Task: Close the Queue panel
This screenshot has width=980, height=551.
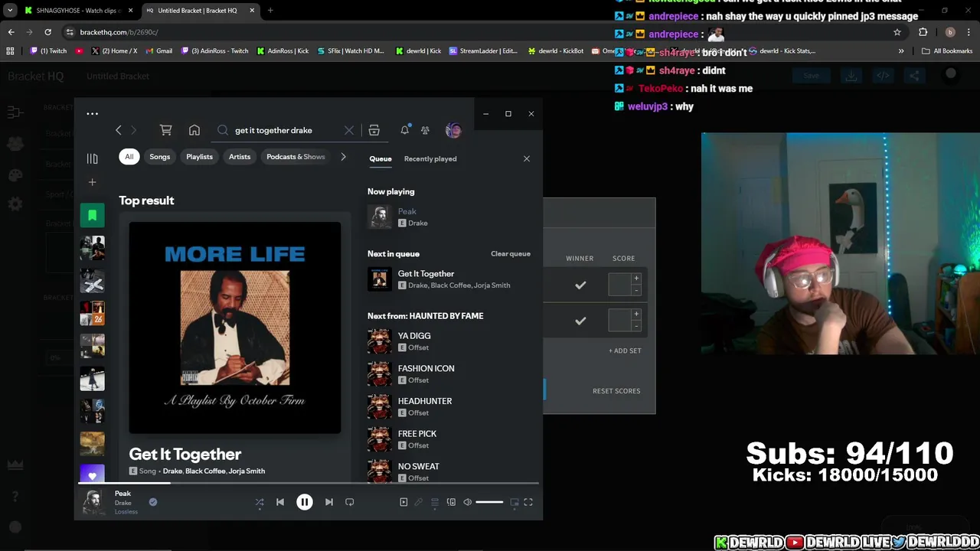Action: (x=527, y=158)
